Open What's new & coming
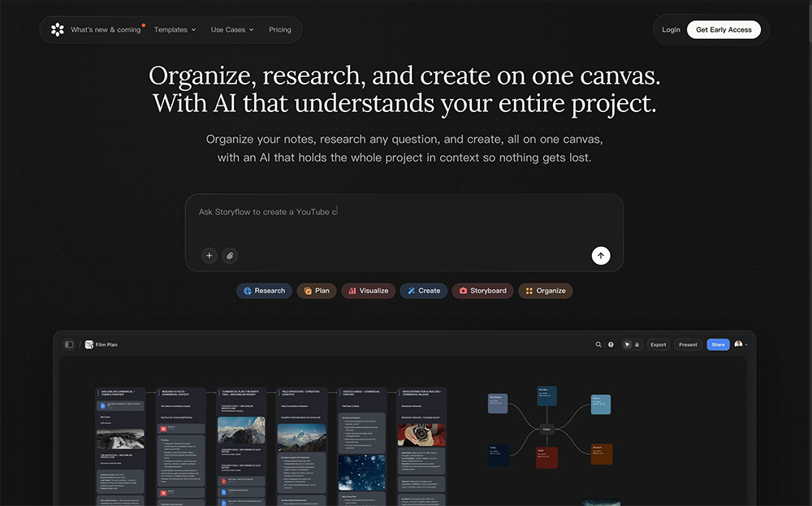 tap(106, 30)
